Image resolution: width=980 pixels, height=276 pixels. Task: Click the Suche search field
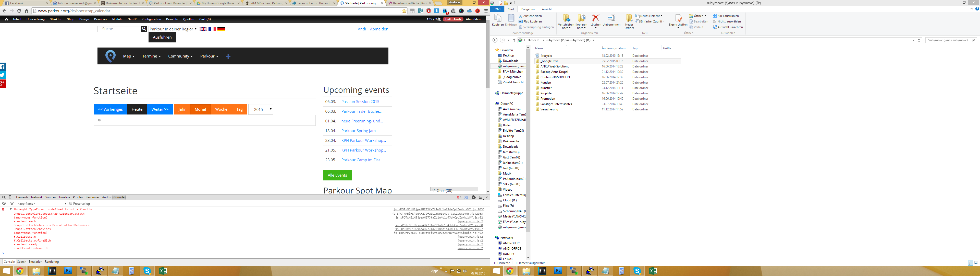119,29
